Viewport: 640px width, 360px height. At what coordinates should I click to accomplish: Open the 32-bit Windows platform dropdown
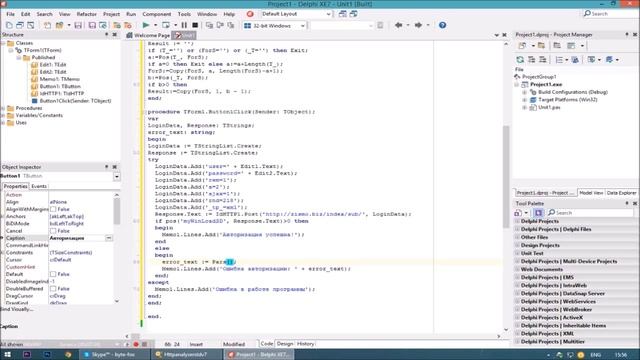pyautogui.click(x=302, y=26)
